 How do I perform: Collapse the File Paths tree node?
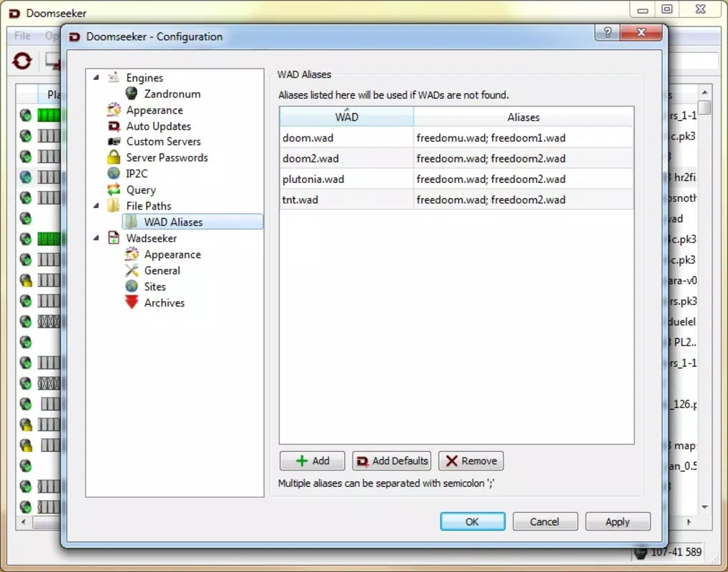click(x=96, y=206)
